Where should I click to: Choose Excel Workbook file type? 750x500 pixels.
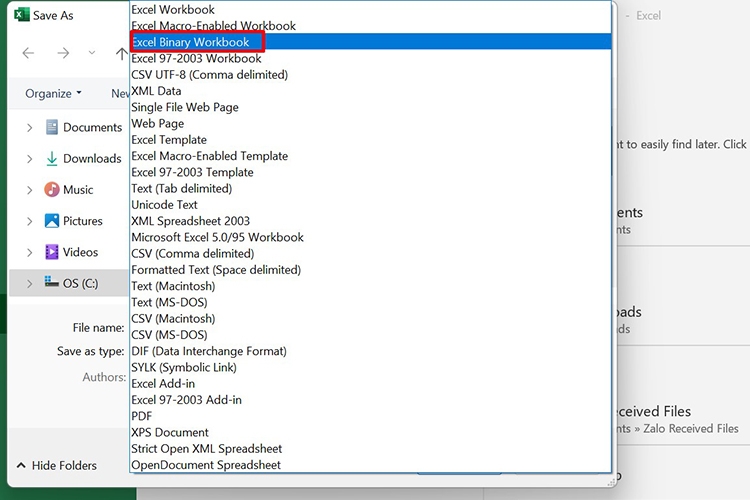coord(370,10)
